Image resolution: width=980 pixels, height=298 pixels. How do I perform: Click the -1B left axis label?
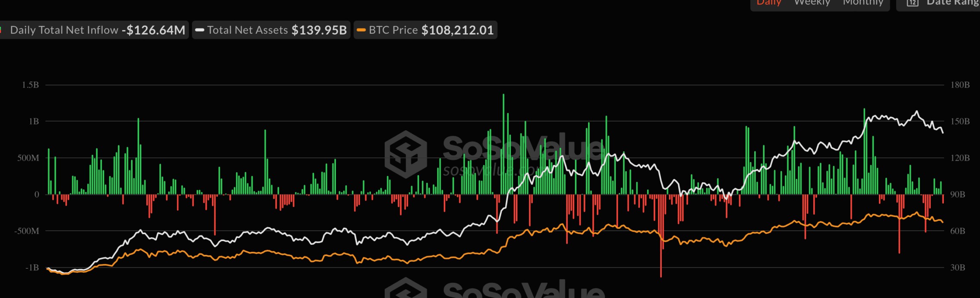coord(32,268)
